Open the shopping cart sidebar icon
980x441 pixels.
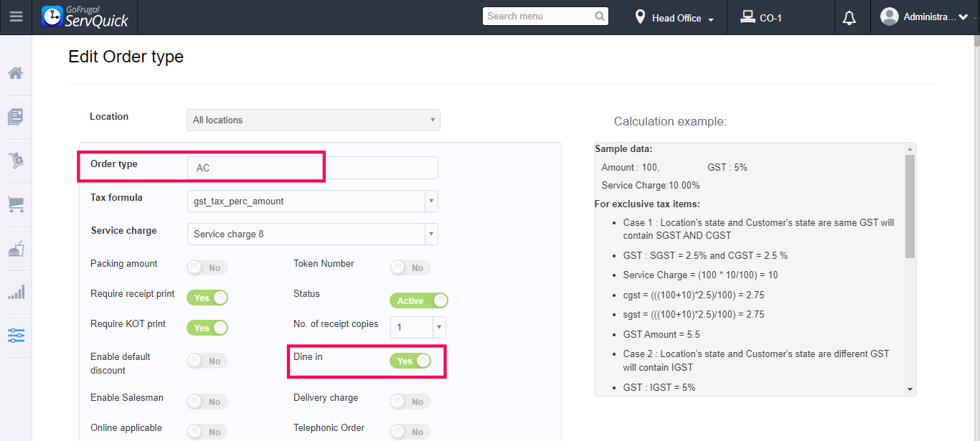pyautogui.click(x=16, y=205)
